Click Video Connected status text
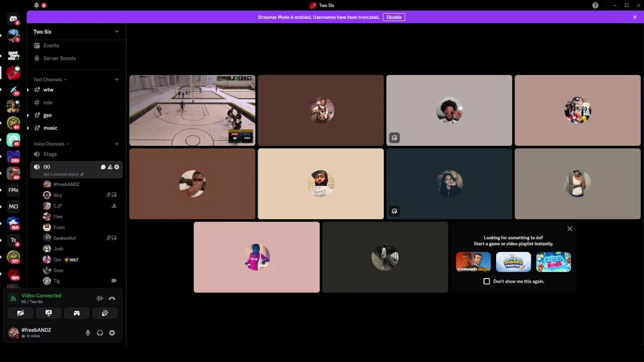The image size is (644, 362). tap(41, 296)
